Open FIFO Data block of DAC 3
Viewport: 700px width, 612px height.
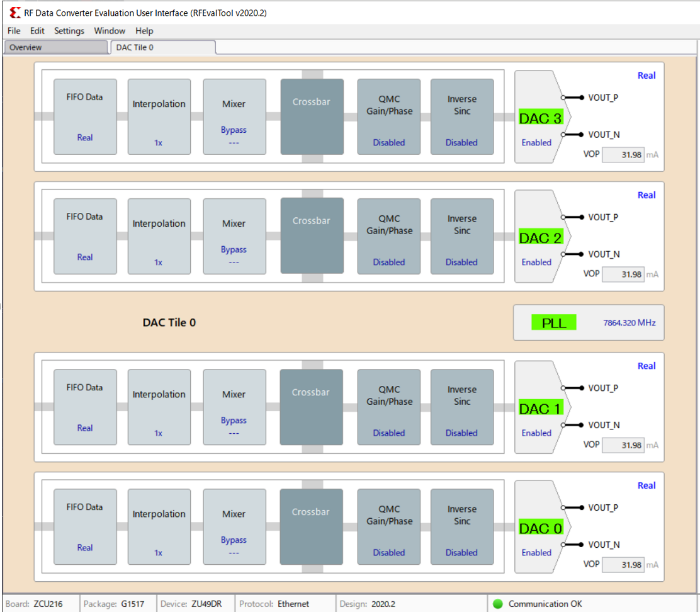pyautogui.click(x=85, y=117)
